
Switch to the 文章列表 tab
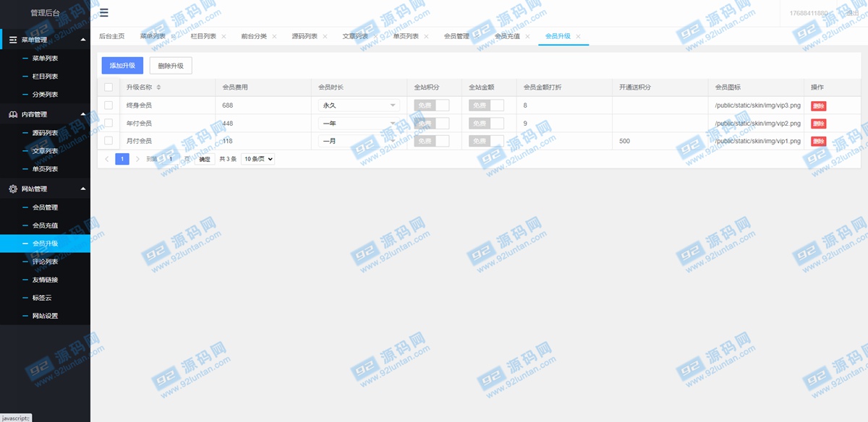(x=355, y=36)
